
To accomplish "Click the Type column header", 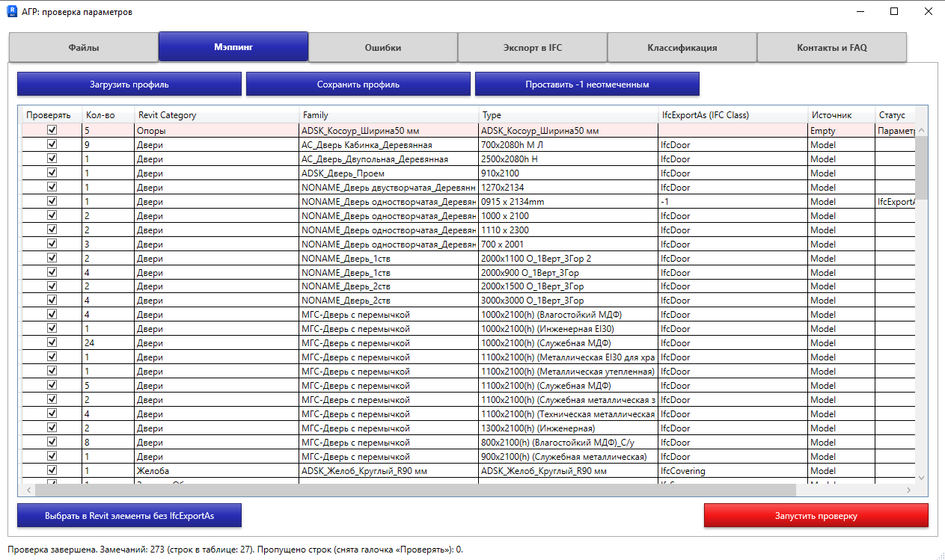I will pyautogui.click(x=569, y=115).
